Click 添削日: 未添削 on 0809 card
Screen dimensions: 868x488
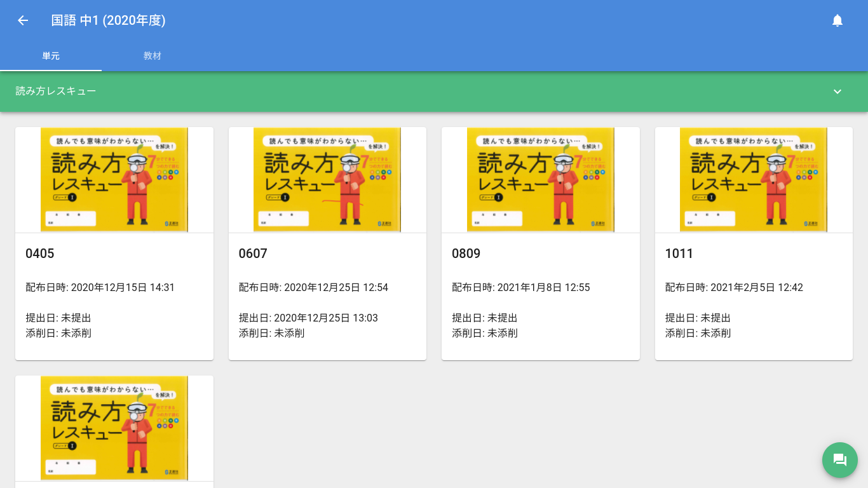coord(485,333)
